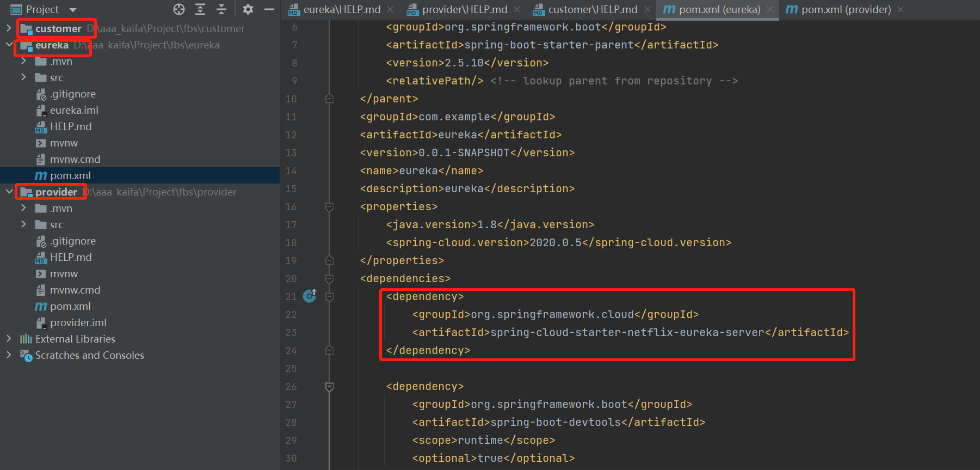This screenshot has width=980, height=470.
Task: Click the 0.0.1-SNAPSHOT version line
Action: (467, 152)
